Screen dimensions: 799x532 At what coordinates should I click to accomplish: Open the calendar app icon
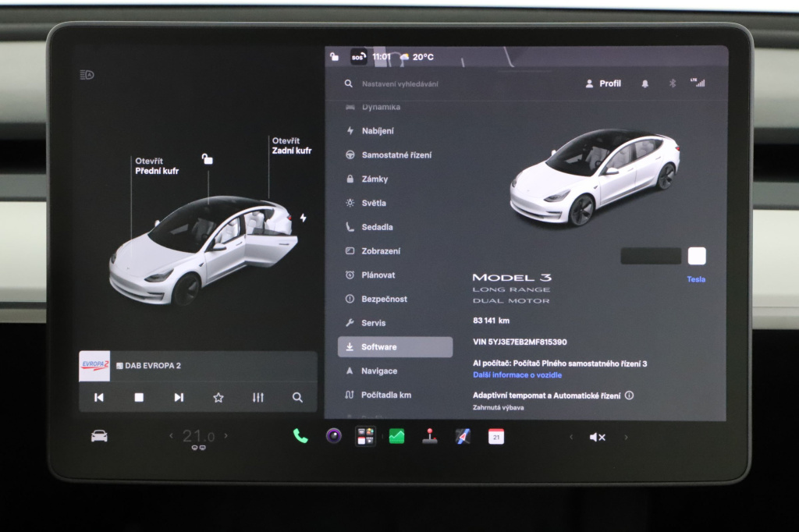click(496, 437)
